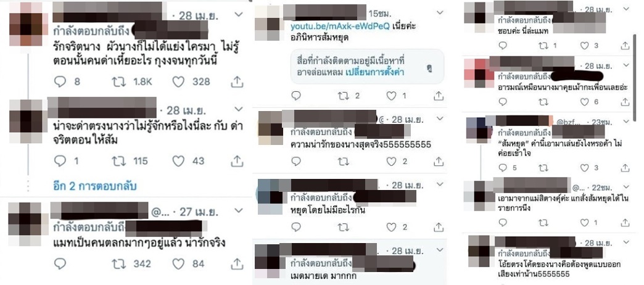
Task: Click เปลี่ยนการตั้งค่า settings link
Action: pyautogui.click(x=374, y=72)
